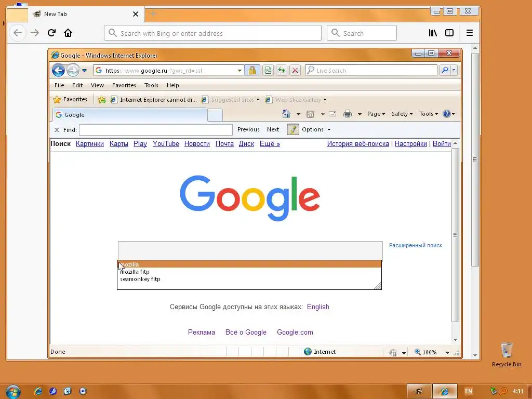Open the Войти sign-in link
Screen dimensions: 532x399
click(x=442, y=143)
